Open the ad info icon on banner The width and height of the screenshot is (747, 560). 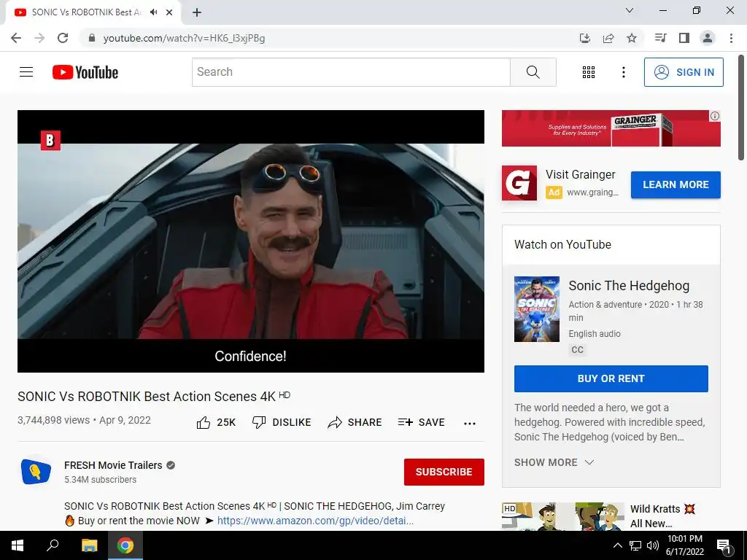[715, 116]
